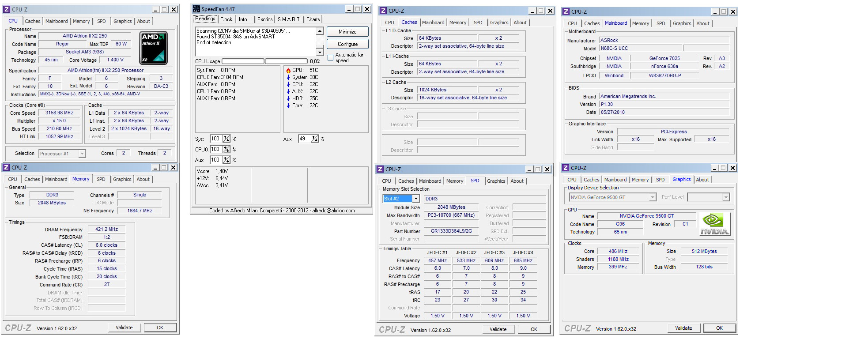The height and width of the screenshot is (339, 868).
Task: Click the 'Found ST3500418AS on AdvSMART' log line
Action: click(x=236, y=37)
